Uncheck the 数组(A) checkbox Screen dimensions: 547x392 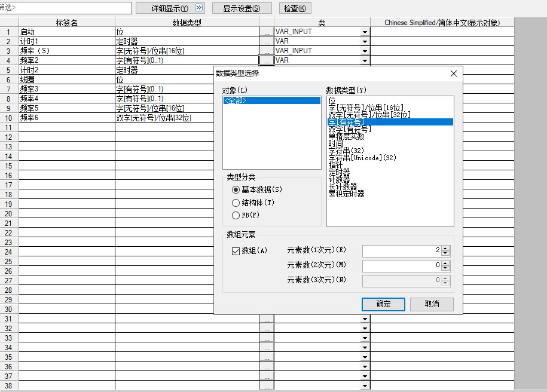point(236,251)
